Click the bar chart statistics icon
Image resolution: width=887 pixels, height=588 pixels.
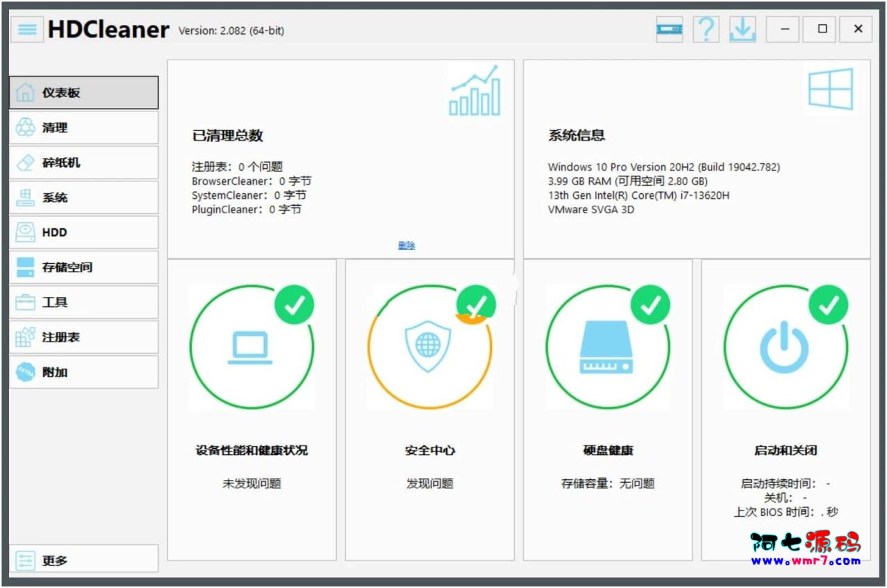pyautogui.click(x=475, y=90)
